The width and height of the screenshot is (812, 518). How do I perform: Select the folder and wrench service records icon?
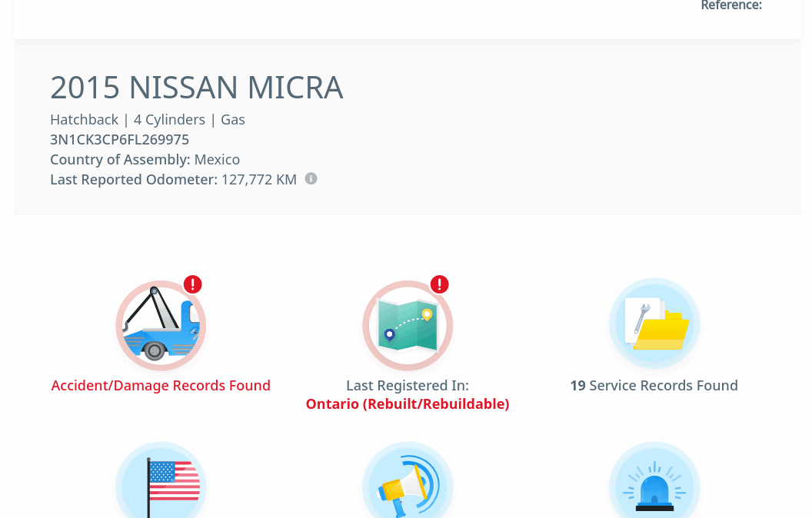pyautogui.click(x=654, y=324)
